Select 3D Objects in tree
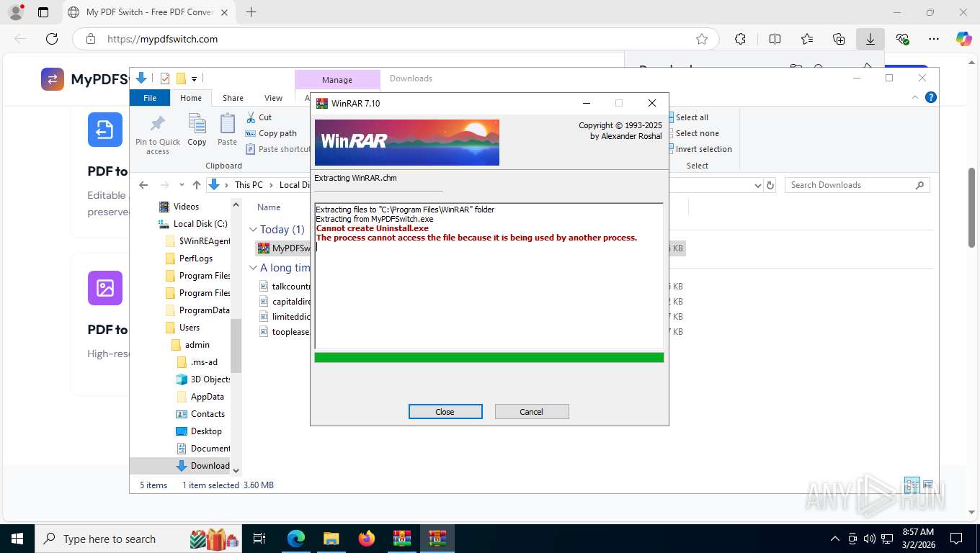This screenshot has height=553, width=980. [x=204, y=379]
